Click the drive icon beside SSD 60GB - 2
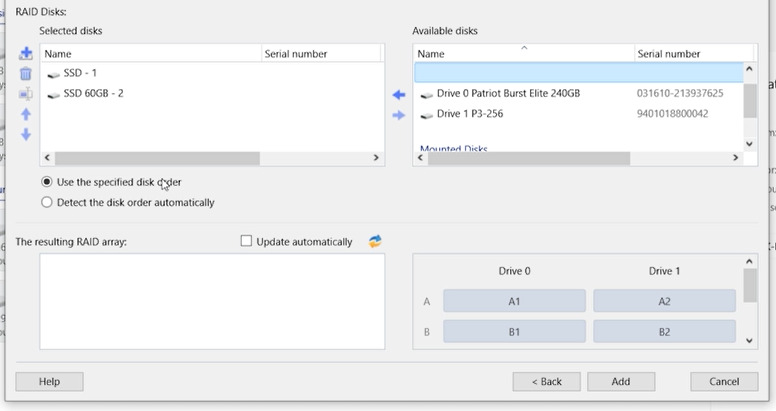Image resolution: width=776 pixels, height=411 pixels. pyautogui.click(x=53, y=95)
